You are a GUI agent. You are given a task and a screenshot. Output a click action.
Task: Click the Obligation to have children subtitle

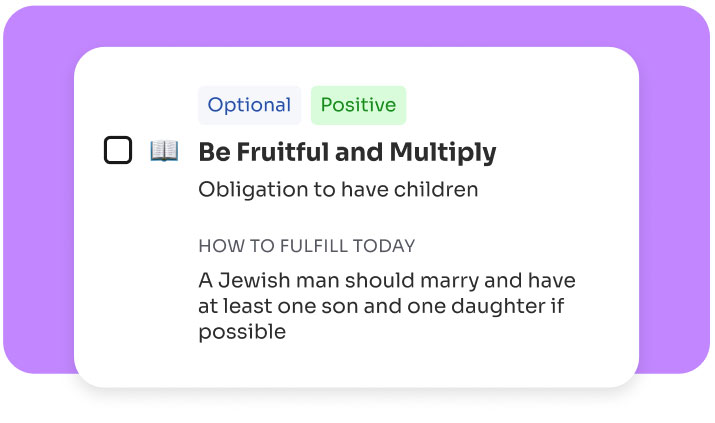tap(338, 189)
